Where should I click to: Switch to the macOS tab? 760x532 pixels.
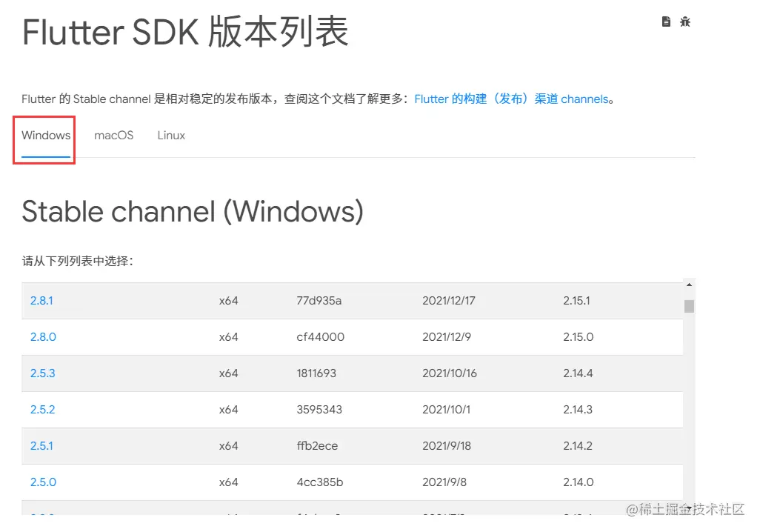114,136
